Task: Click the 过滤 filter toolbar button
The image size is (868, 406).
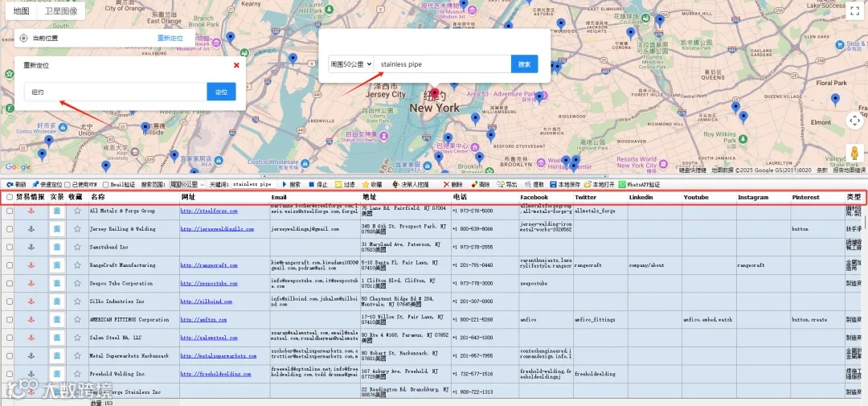Action: [345, 184]
